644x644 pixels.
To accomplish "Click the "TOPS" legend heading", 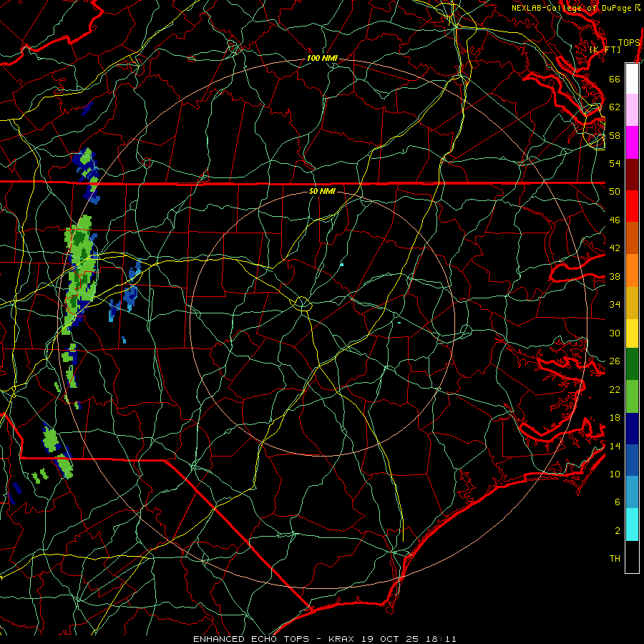I will click(x=629, y=42).
